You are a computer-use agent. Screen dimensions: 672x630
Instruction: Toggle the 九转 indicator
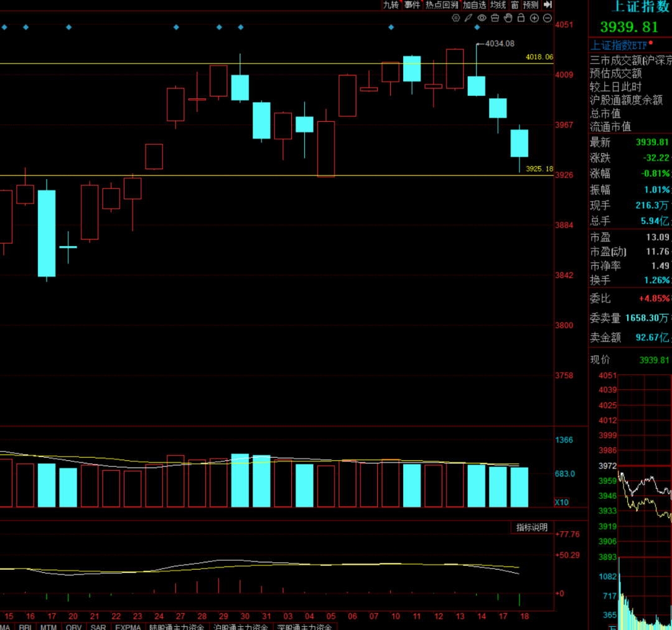click(390, 5)
